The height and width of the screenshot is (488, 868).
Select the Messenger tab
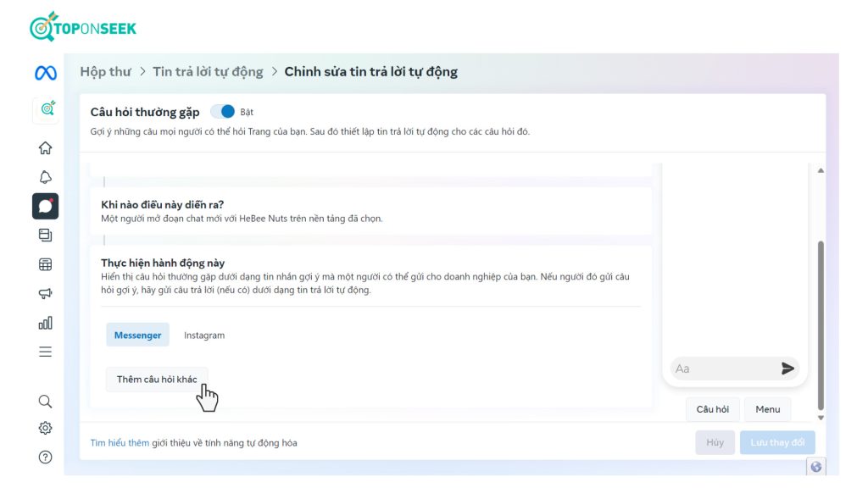(x=137, y=335)
